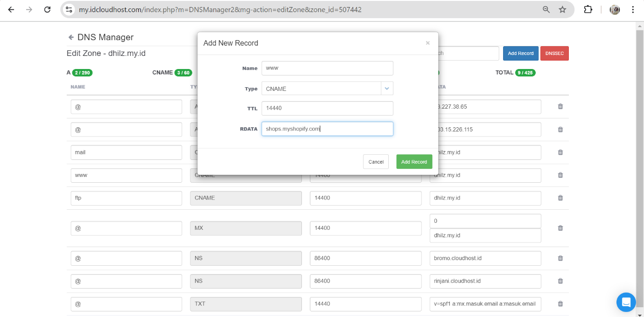644x317 pixels.
Task: Click the RDATA field shops.myshopify.com
Action: tap(327, 129)
